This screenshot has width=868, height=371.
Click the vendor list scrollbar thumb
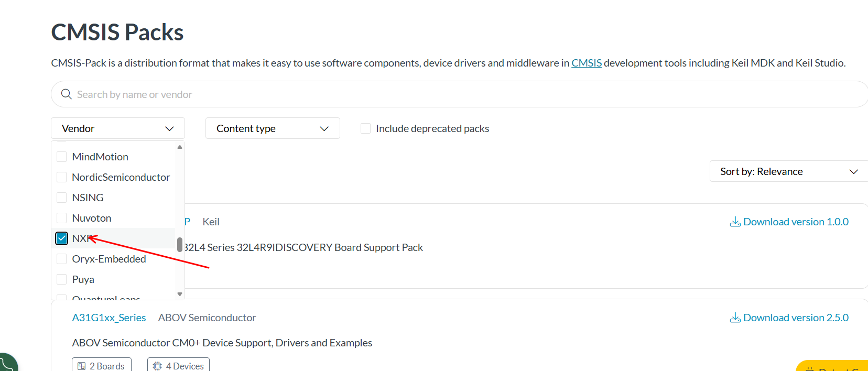pyautogui.click(x=180, y=245)
